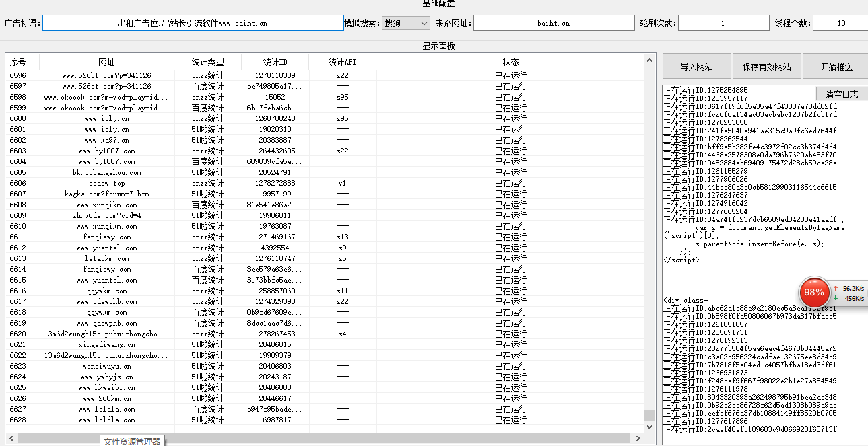Click the URL www.260km.cn
The height and width of the screenshot is (446, 868).
[106, 398]
